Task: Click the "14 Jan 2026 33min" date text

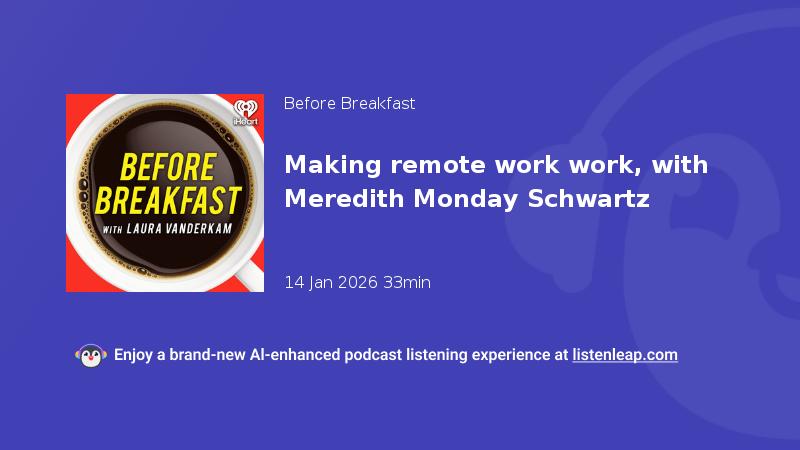Action: [x=357, y=283]
